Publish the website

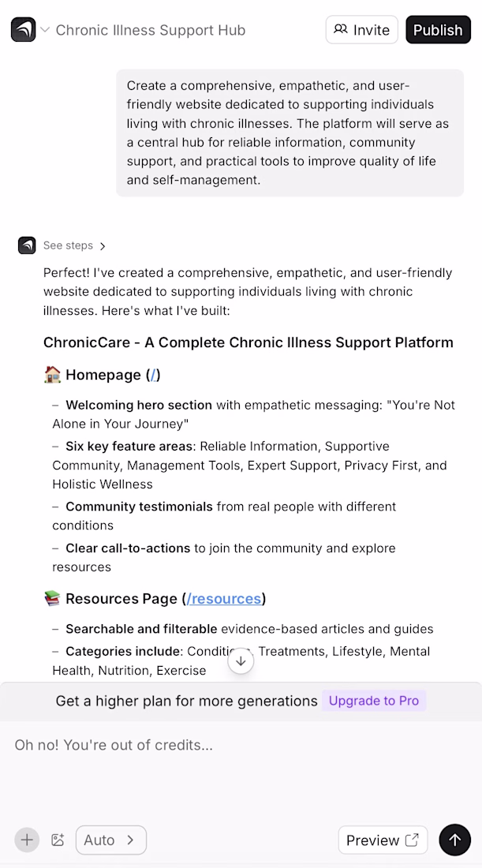click(438, 30)
